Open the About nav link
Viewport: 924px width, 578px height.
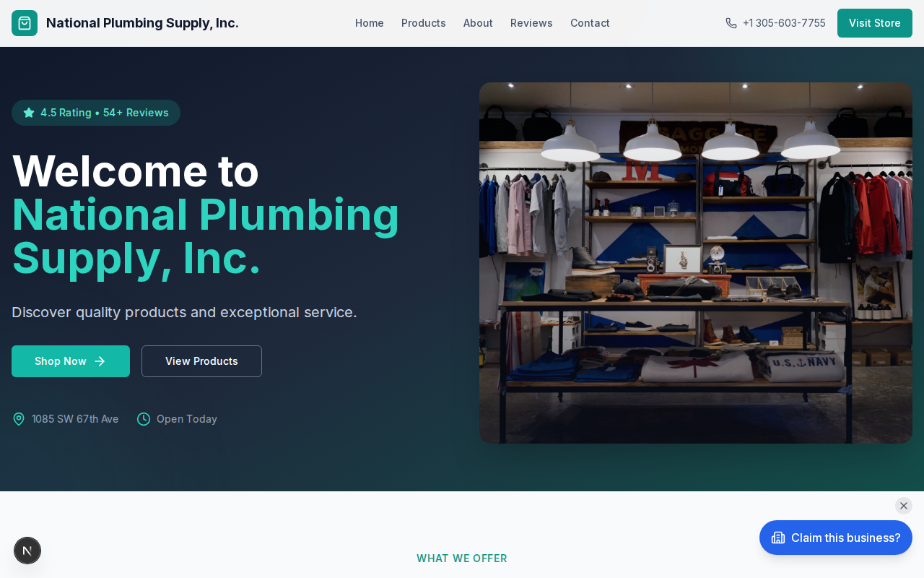[x=478, y=23]
